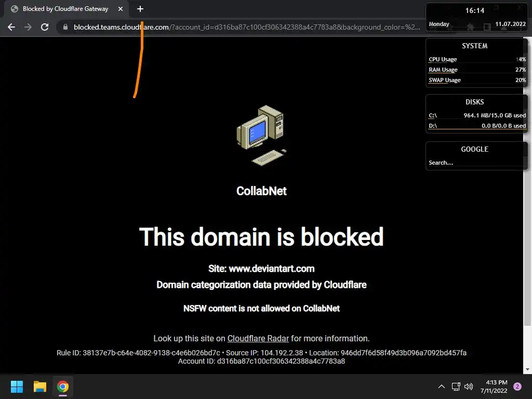Click CPU Usage in the System widget
Viewport: 532px width, 399px height.
coord(477,59)
